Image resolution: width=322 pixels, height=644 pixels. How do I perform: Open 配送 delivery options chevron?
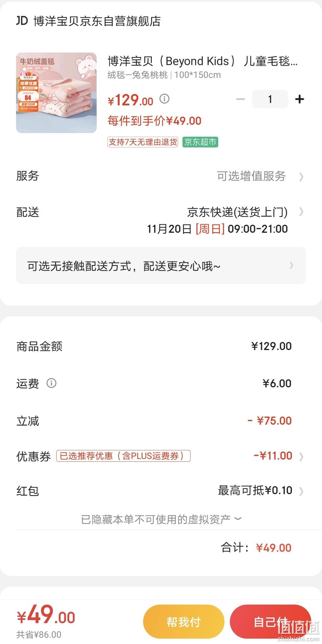pyautogui.click(x=301, y=212)
